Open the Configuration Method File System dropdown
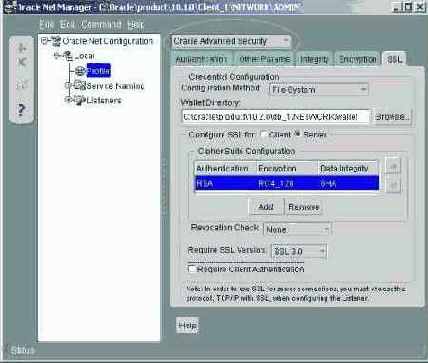428x363 pixels. click(318, 89)
